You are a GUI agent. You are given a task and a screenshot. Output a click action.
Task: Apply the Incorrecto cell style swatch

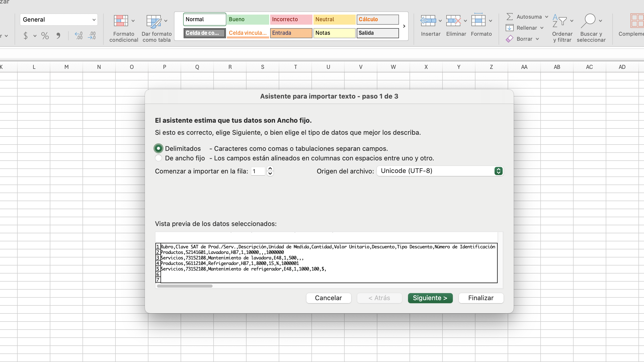(x=291, y=19)
